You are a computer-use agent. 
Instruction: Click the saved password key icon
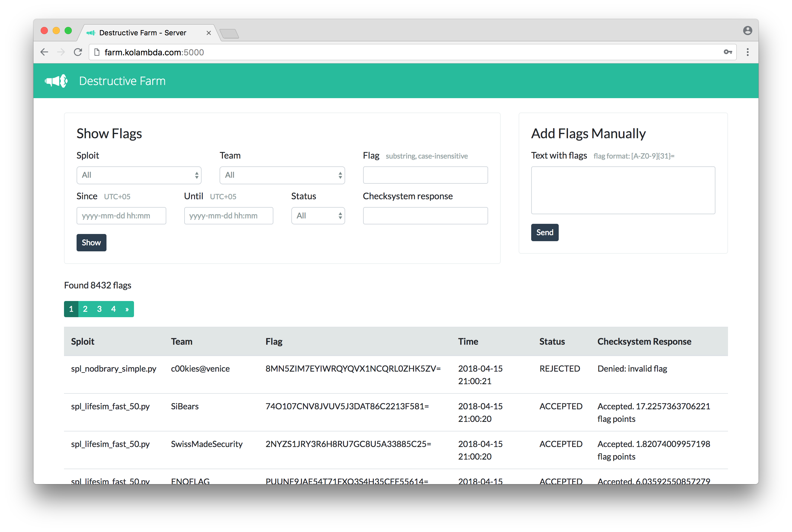tap(728, 52)
